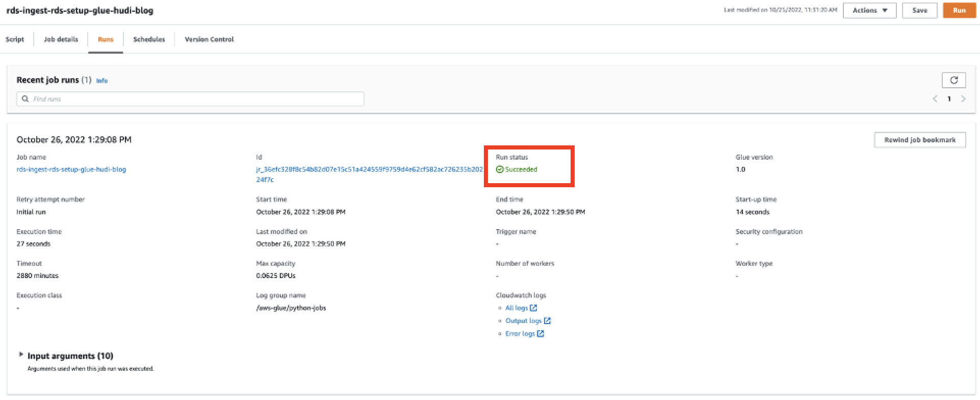Start the job with the Run button

959,10
